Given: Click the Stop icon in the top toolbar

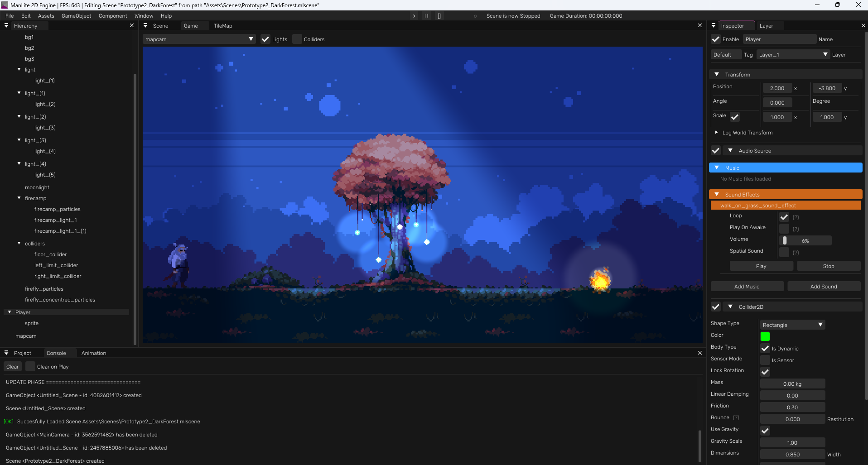Looking at the screenshot, I should [439, 16].
